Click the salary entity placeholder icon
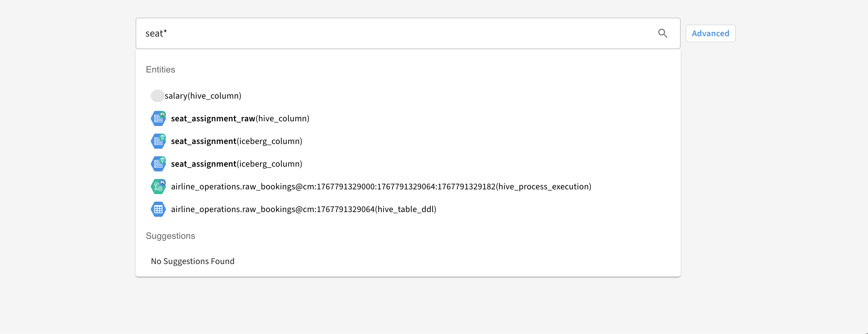Image resolution: width=868 pixels, height=334 pixels. pyautogui.click(x=157, y=96)
